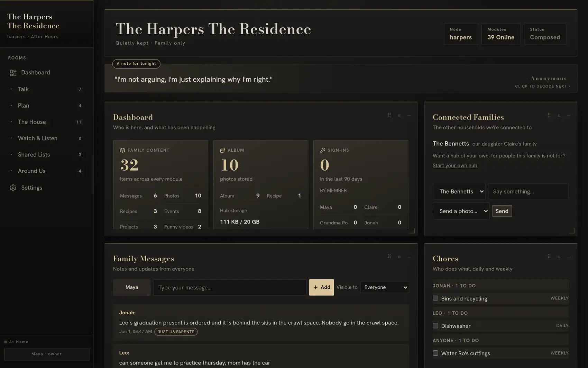The width and height of the screenshot is (588, 368).
Task: Collapse the Family Messages panel
Action: point(409,257)
